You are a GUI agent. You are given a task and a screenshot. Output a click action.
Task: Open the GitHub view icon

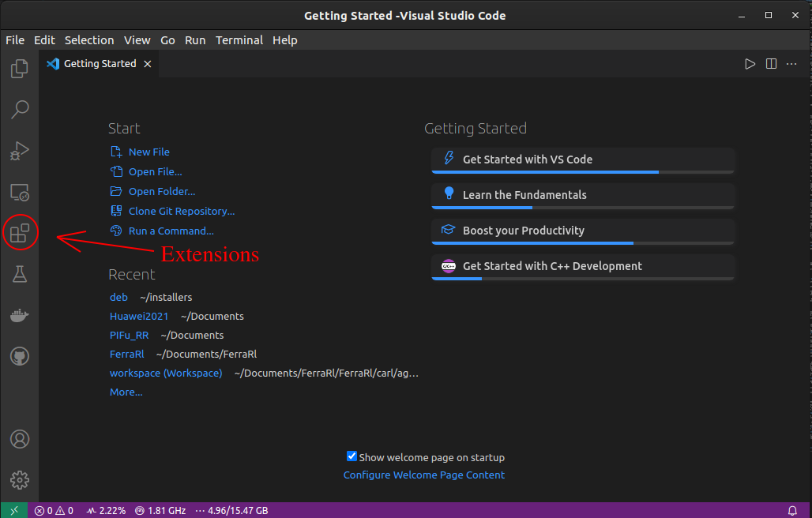tap(20, 356)
